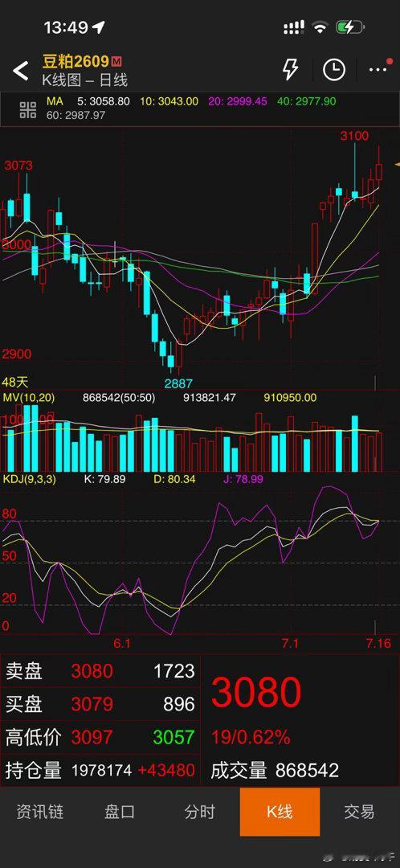Tap the cellular signal icon in status bar

[x=294, y=27]
